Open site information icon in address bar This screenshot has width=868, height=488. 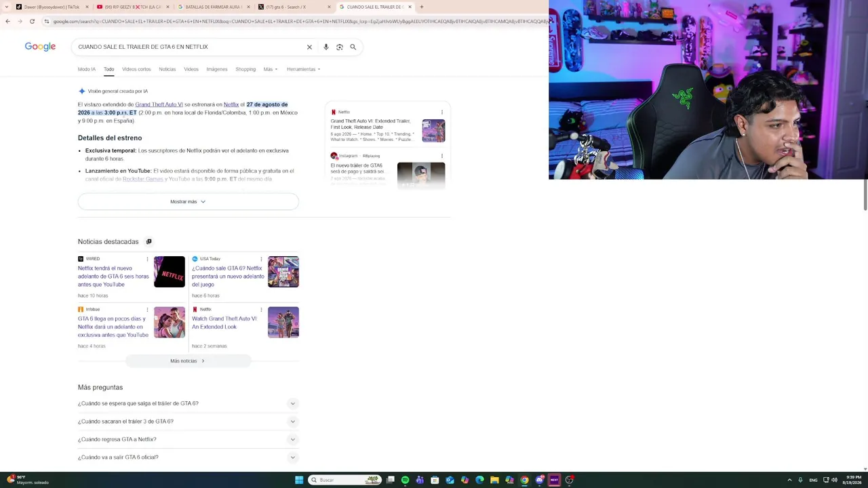pyautogui.click(x=47, y=21)
